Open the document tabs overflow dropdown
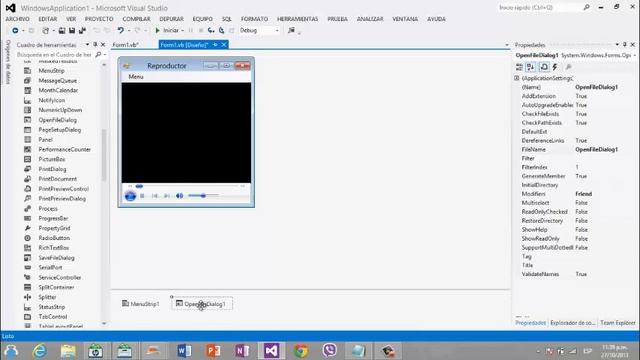 click(x=507, y=45)
